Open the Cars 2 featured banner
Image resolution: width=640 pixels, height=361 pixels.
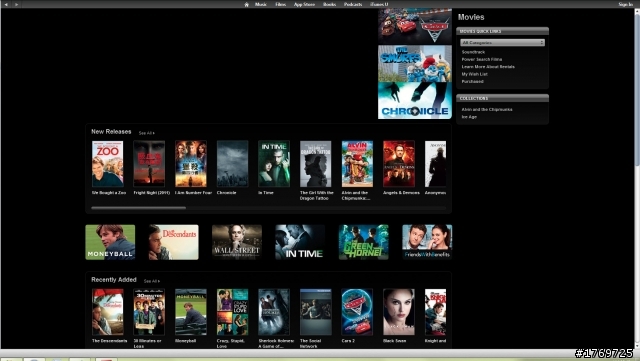click(415, 26)
